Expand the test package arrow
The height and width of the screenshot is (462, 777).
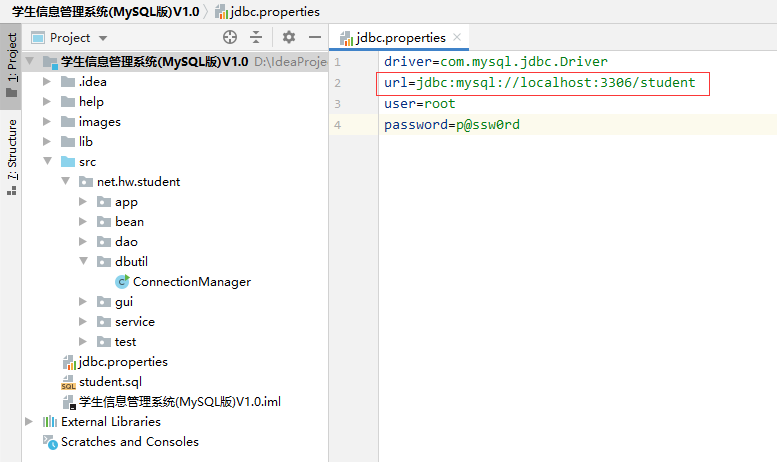click(x=83, y=342)
